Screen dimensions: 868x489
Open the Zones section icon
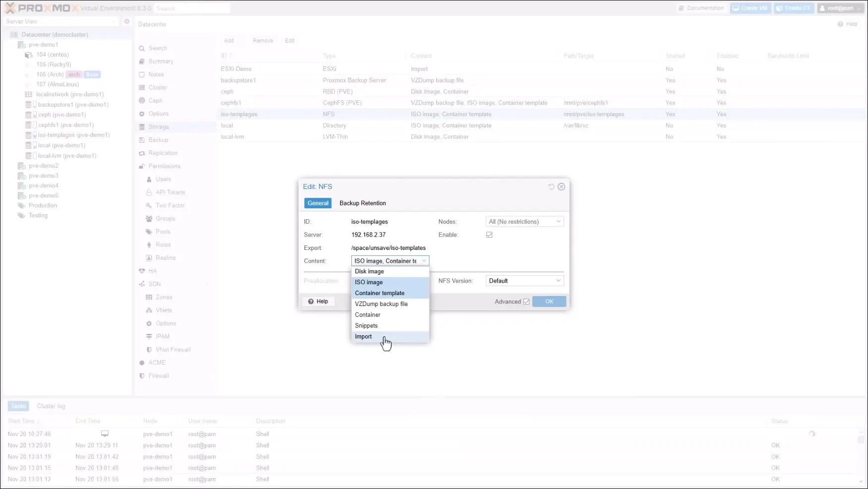point(149,297)
